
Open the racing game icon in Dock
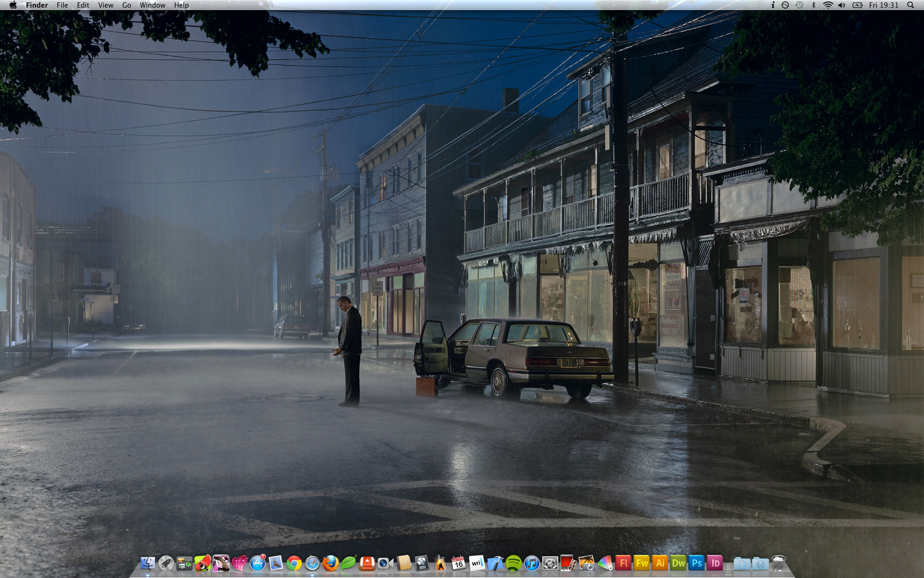221,563
